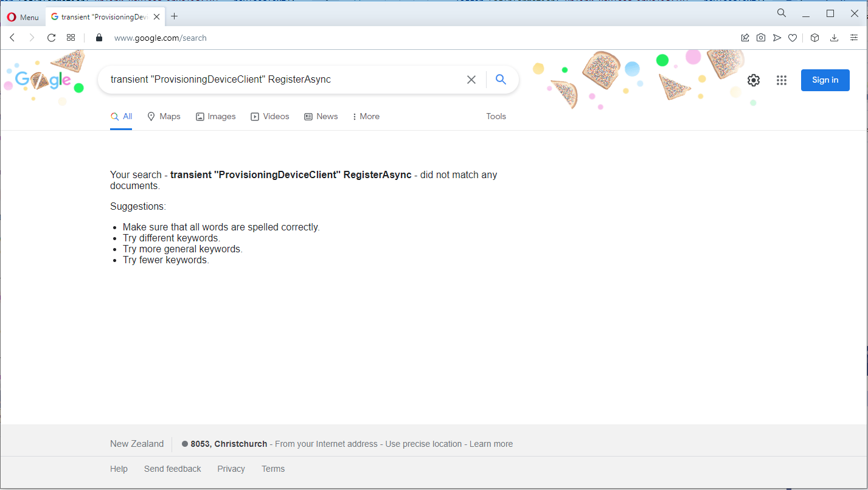Click the blue magnifier search button
This screenshot has height=490, width=868.
pyautogui.click(x=501, y=80)
